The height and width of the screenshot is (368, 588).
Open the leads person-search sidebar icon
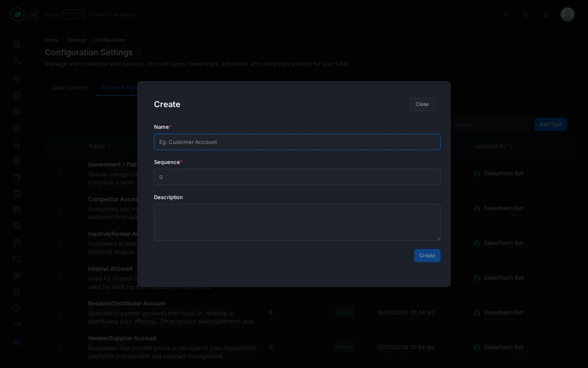coord(17,61)
